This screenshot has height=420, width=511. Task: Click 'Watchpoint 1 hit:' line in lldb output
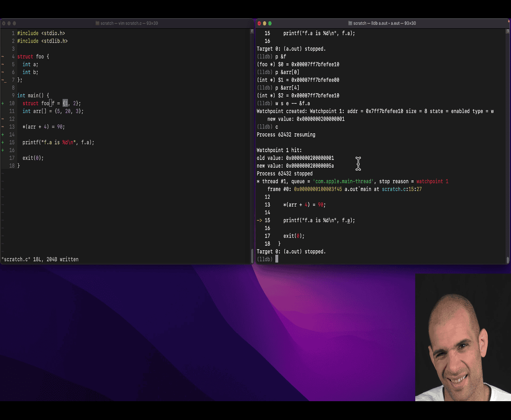coord(279,150)
